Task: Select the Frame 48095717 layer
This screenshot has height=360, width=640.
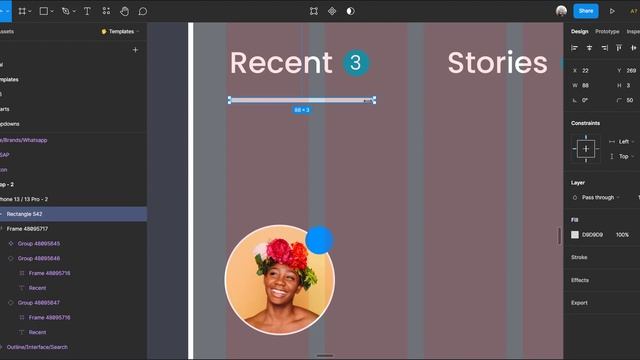Action: point(73,229)
